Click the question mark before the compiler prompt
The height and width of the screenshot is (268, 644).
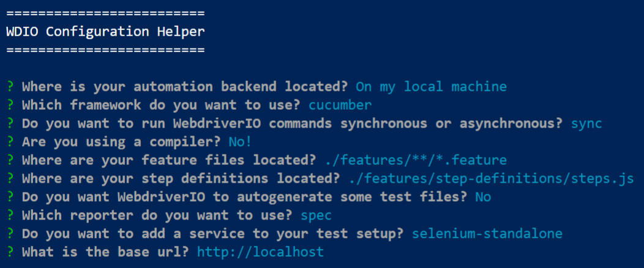10,142
